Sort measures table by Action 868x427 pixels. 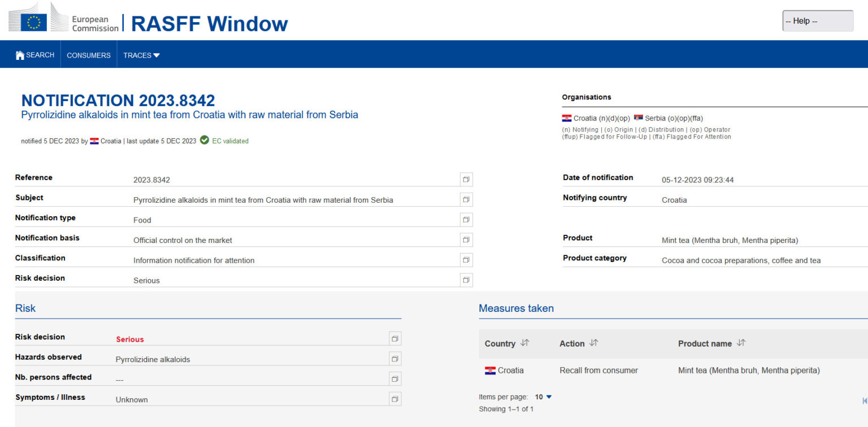593,343
